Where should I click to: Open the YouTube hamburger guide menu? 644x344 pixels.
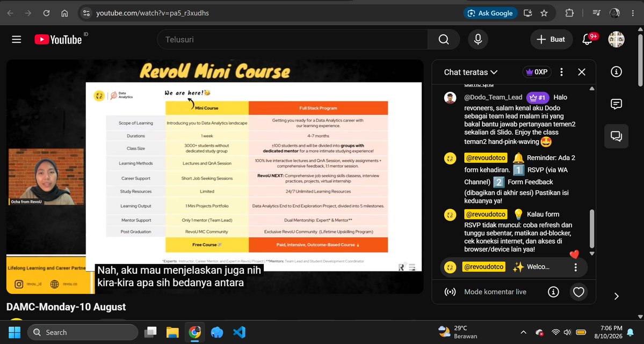coord(17,39)
